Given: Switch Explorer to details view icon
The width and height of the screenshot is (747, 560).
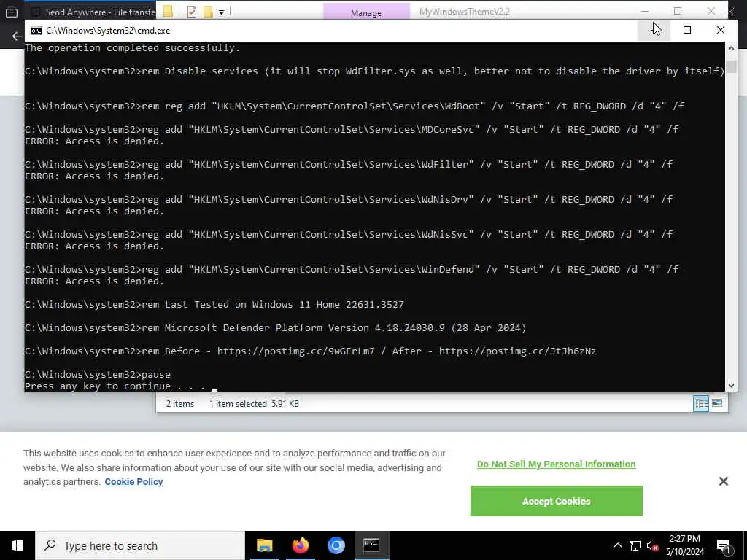Looking at the screenshot, I should 701,403.
